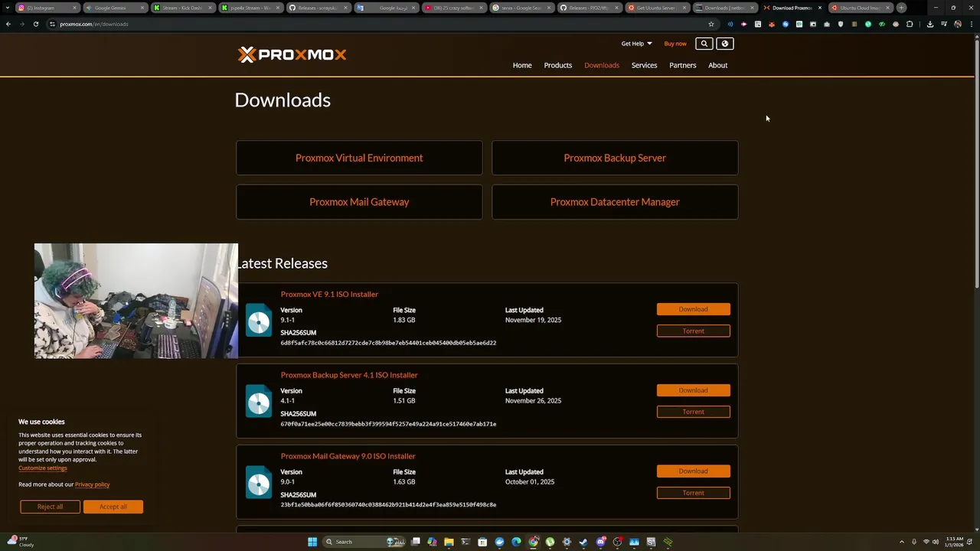Click the disc icon for Proxmox VE 9.1

(259, 320)
